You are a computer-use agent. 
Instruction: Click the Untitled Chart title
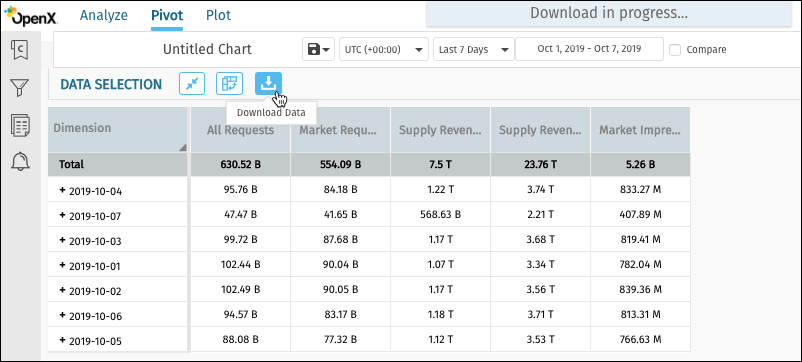pos(207,49)
